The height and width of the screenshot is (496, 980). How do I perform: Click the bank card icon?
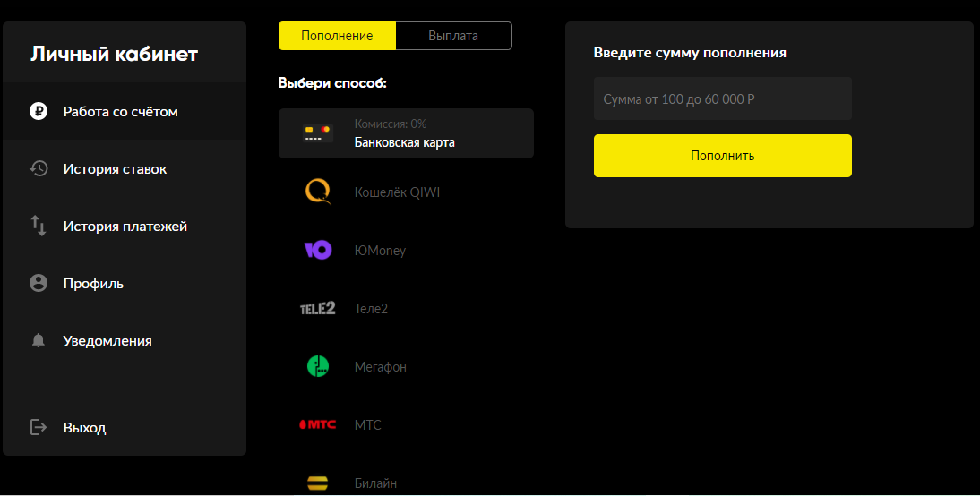[317, 133]
